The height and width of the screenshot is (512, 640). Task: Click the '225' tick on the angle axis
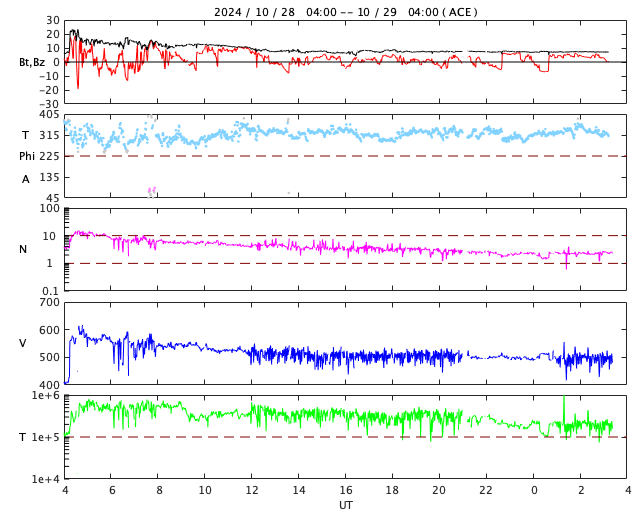point(49,156)
